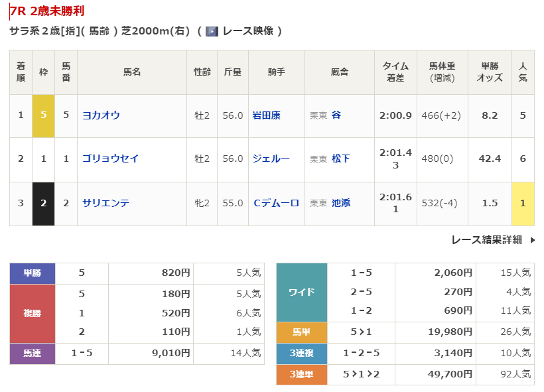The image size is (544, 392).
Task: Click the yellow highlighted popularity rank 1 cell
Action: (x=523, y=203)
